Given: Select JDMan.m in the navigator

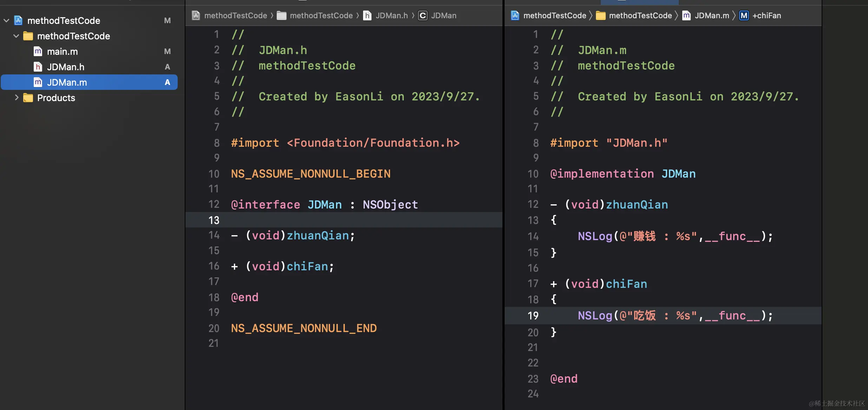Looking at the screenshot, I should (89, 82).
